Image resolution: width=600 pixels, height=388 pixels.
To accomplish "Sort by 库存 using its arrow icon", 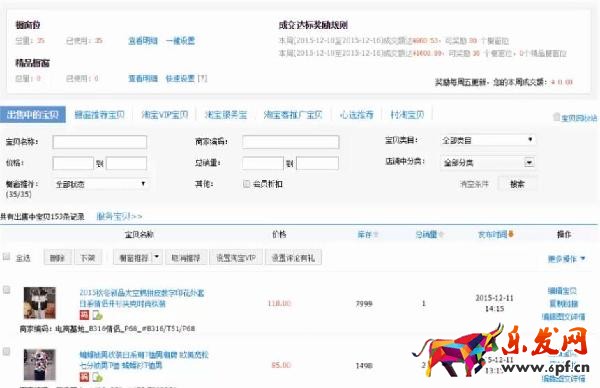I will [375, 235].
